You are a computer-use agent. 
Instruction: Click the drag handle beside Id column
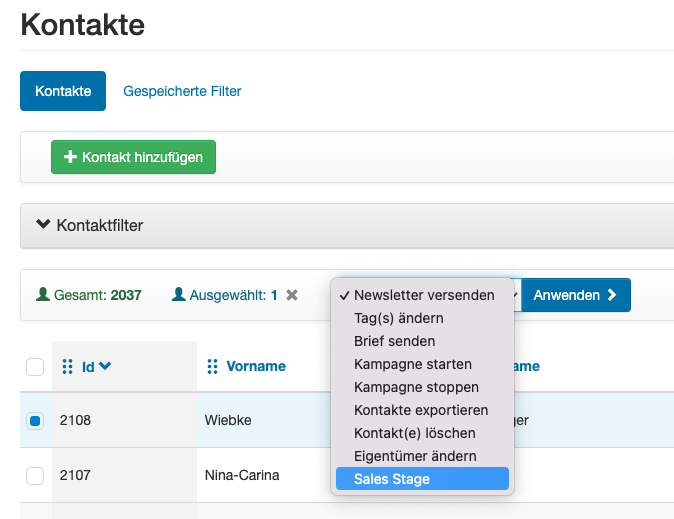[x=67, y=367]
